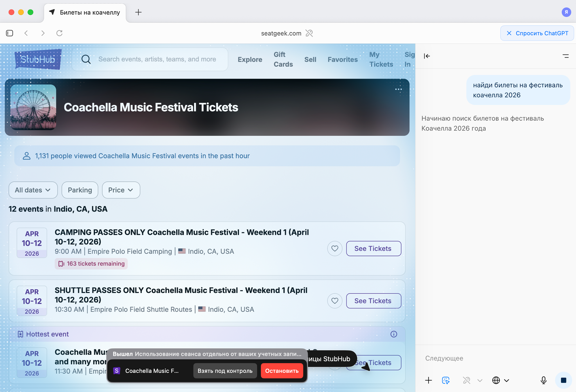This screenshot has width=576, height=392.
Task: Click the three-dot menu on Coachella banner
Action: click(x=398, y=89)
